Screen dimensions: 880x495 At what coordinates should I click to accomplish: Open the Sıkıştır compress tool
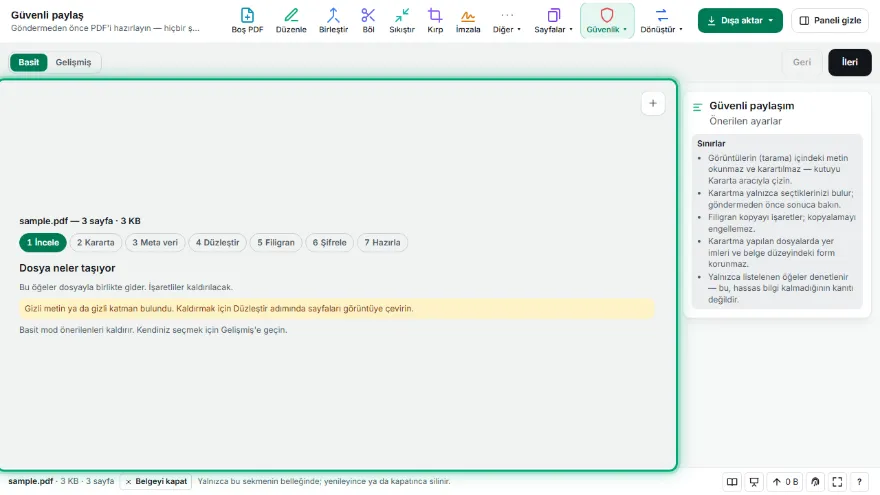[402, 20]
